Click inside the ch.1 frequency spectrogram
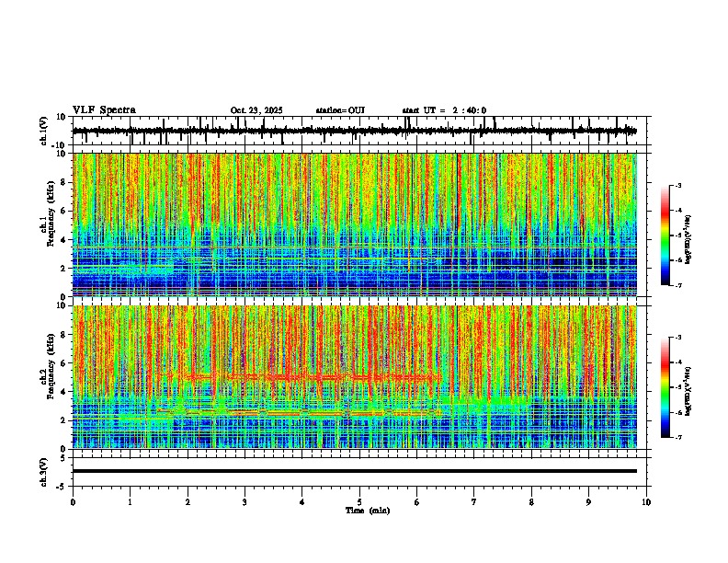 click(x=355, y=224)
